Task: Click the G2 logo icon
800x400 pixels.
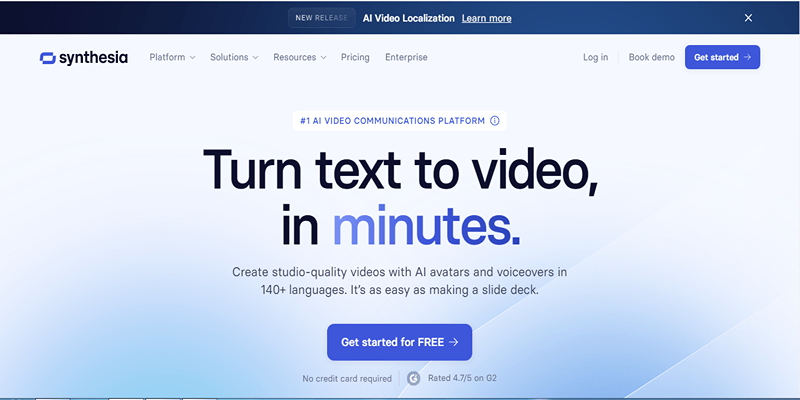Action: 413,379
